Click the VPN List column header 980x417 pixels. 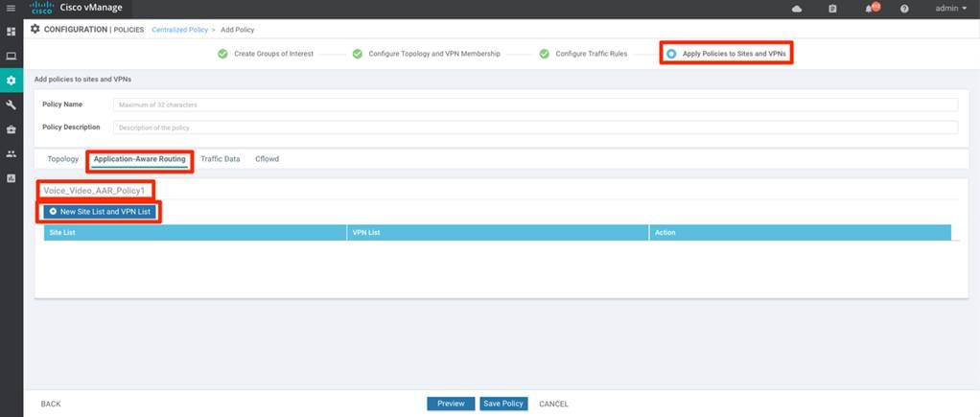click(498, 233)
